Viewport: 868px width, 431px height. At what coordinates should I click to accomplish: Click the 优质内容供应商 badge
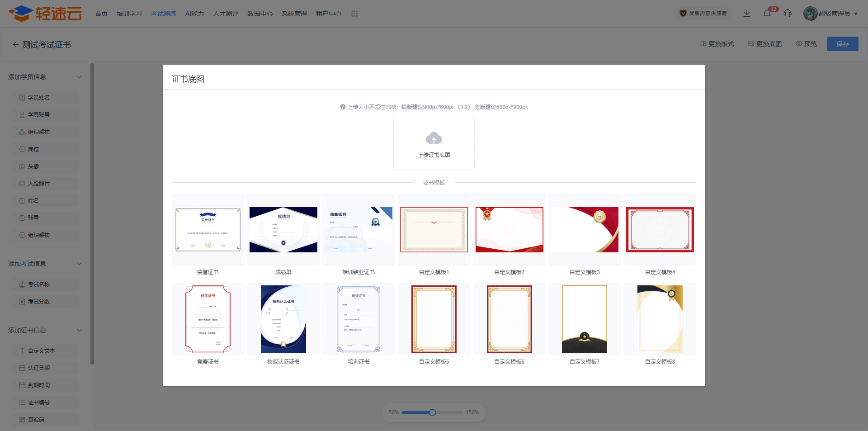[x=703, y=14]
